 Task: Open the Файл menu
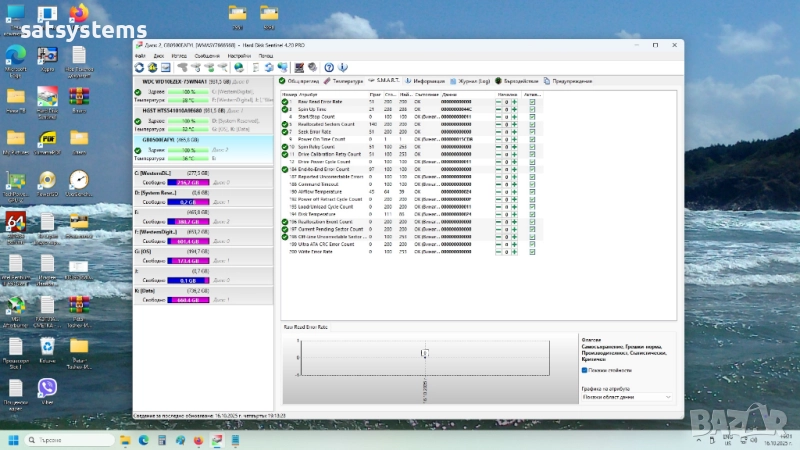click(x=141, y=55)
